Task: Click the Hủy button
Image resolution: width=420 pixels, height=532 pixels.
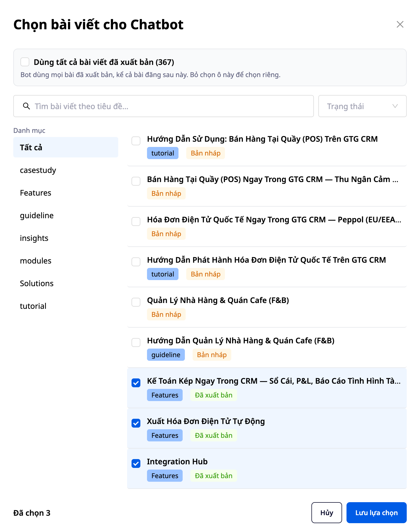Action: [327, 512]
